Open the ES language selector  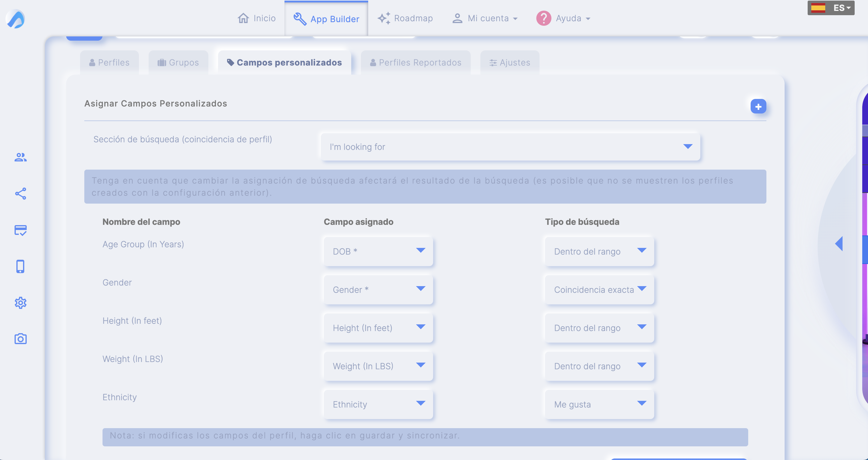(831, 8)
